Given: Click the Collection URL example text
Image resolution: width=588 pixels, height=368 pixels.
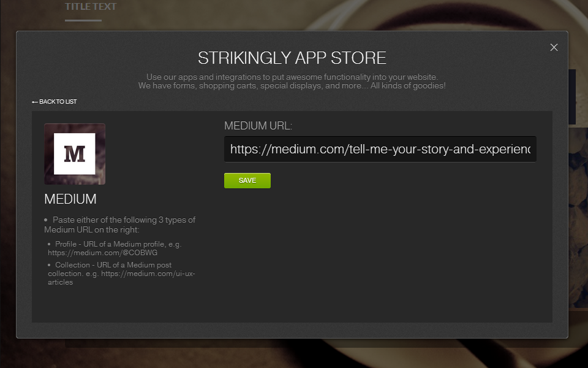Looking at the screenshot, I should click(121, 274).
